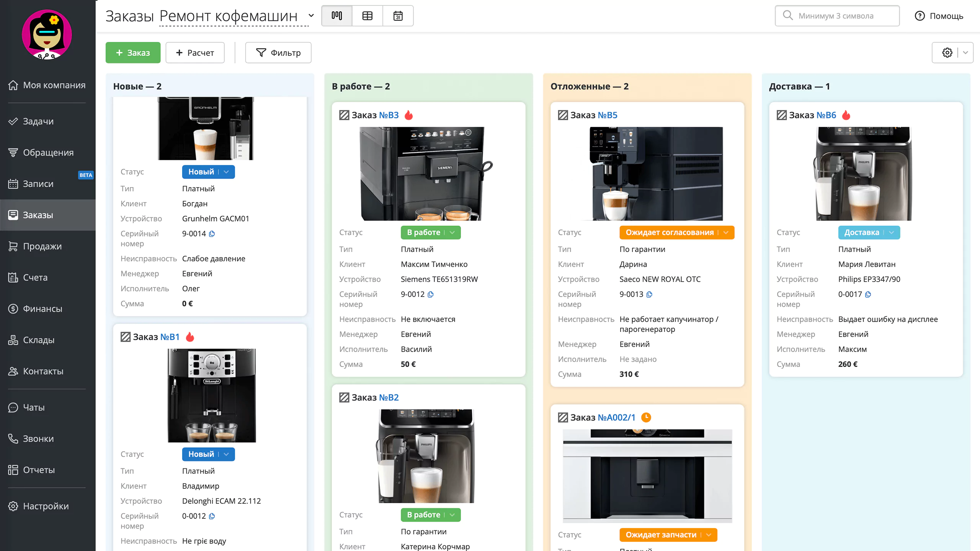This screenshot has height=551, width=980.
Task: Open order link №A002/1
Action: 616,417
